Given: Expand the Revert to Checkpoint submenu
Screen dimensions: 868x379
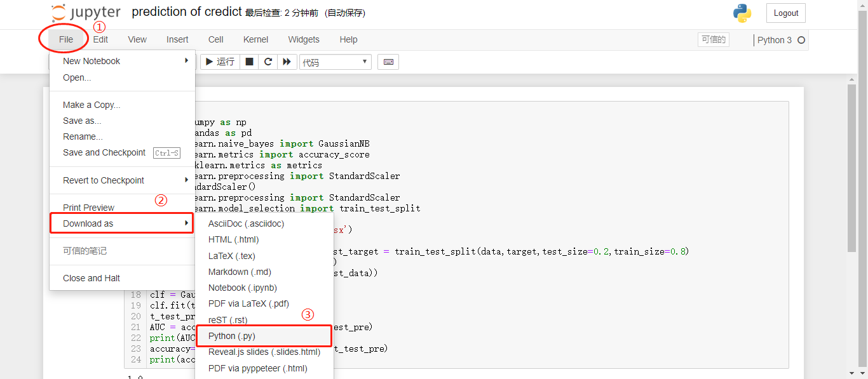Looking at the screenshot, I should coord(103,180).
